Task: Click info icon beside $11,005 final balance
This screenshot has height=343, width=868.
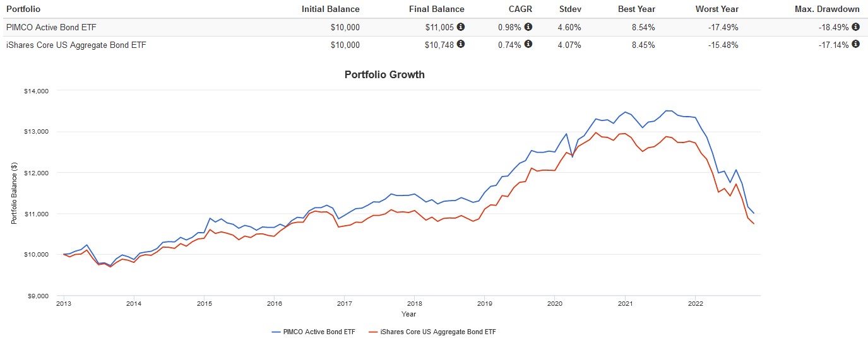Action: tap(461, 27)
